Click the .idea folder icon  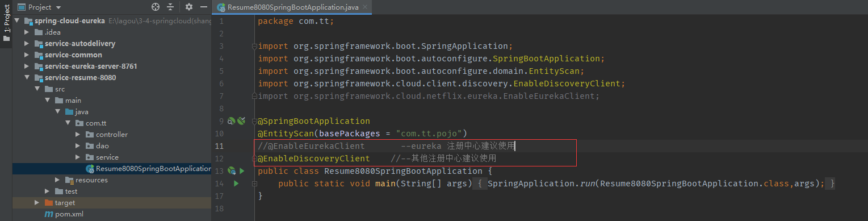(39, 32)
